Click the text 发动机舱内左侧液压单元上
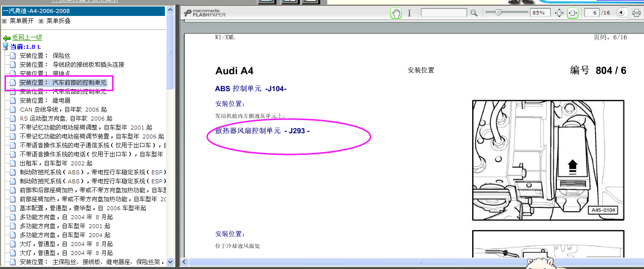This screenshot has width=644, height=269. pos(251,116)
